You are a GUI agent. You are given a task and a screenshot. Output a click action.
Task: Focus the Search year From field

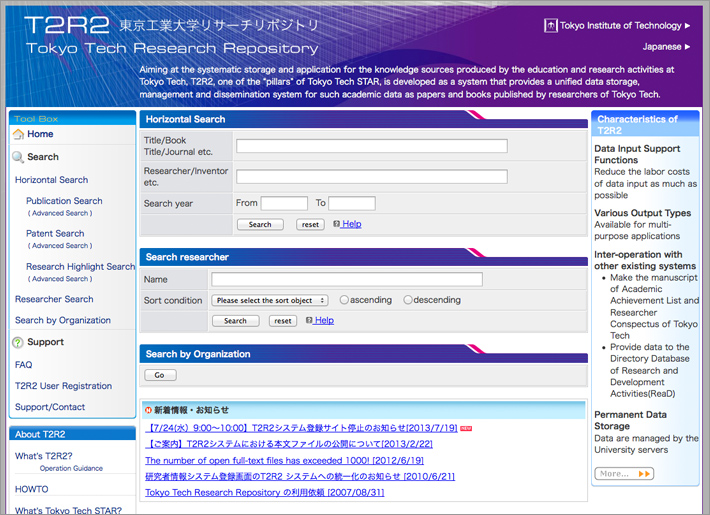(x=284, y=203)
